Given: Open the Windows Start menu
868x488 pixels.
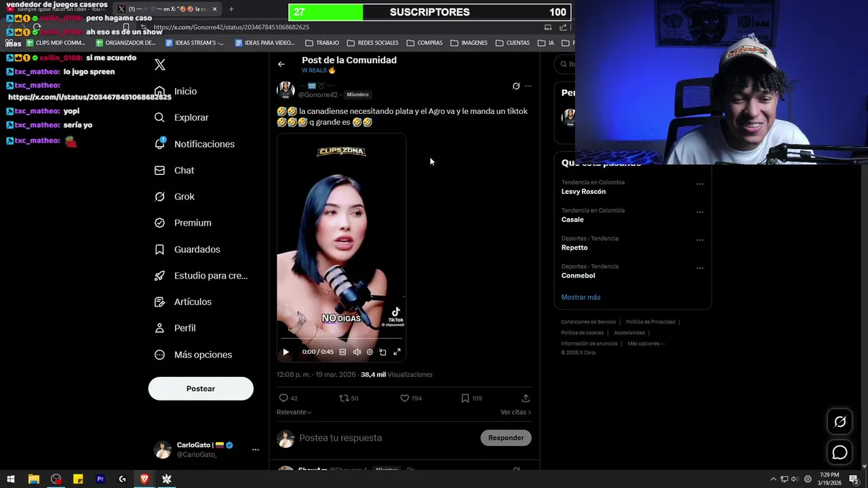Looking at the screenshot, I should (11, 479).
